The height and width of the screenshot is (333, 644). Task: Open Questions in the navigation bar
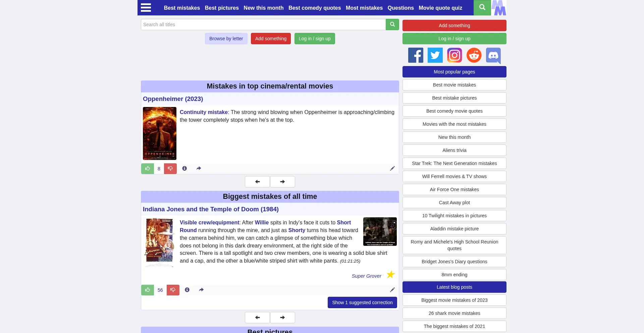click(401, 8)
